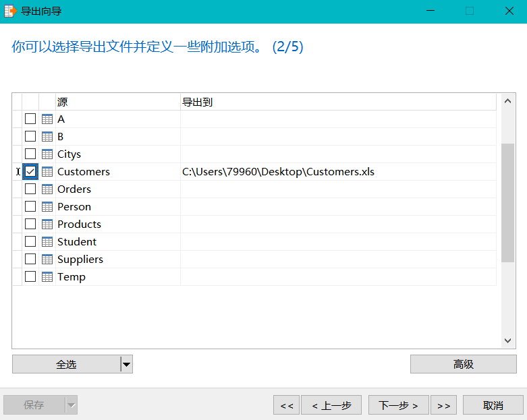Click the Suppliers table icon
The width and height of the screenshot is (527, 420).
(47, 259)
